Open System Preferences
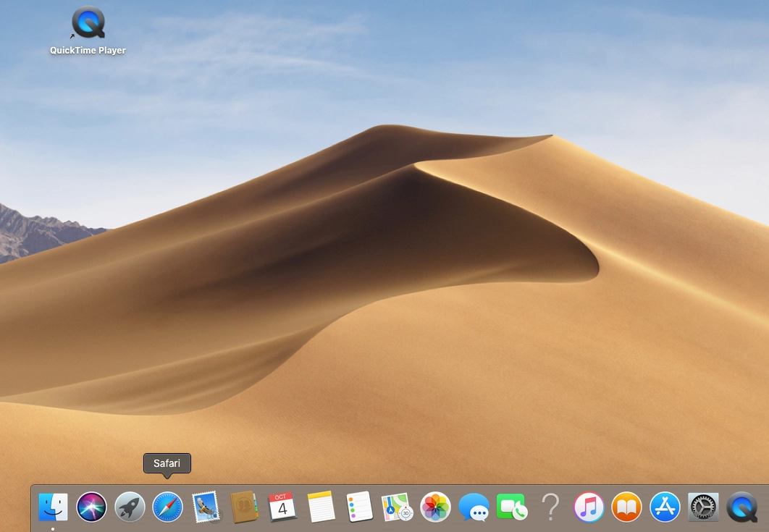This screenshot has width=769, height=532. (x=703, y=507)
